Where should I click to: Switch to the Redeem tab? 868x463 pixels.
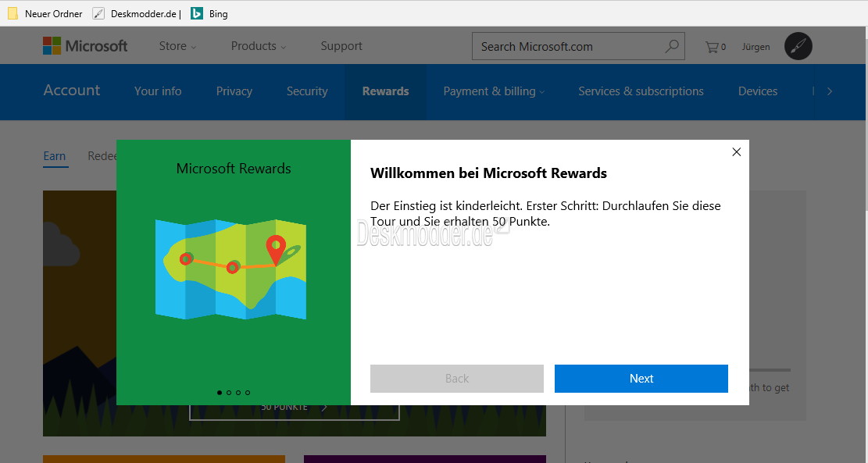pos(102,157)
